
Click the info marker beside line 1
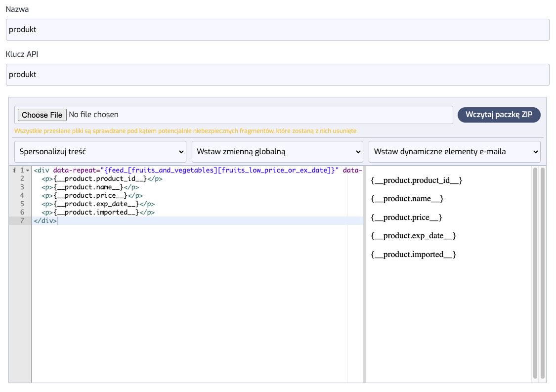(x=14, y=171)
